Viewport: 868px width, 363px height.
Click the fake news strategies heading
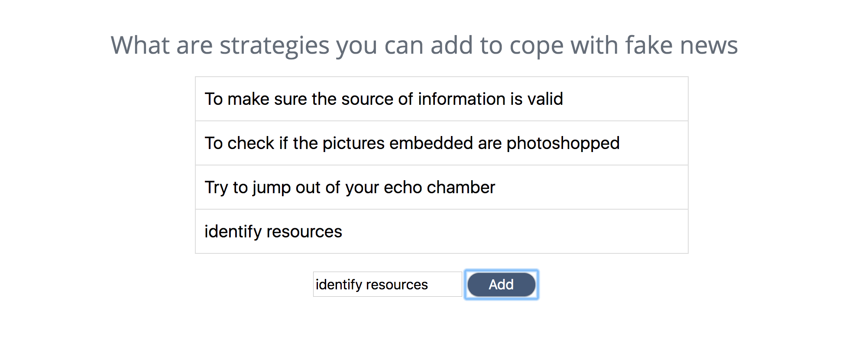pyautogui.click(x=424, y=45)
